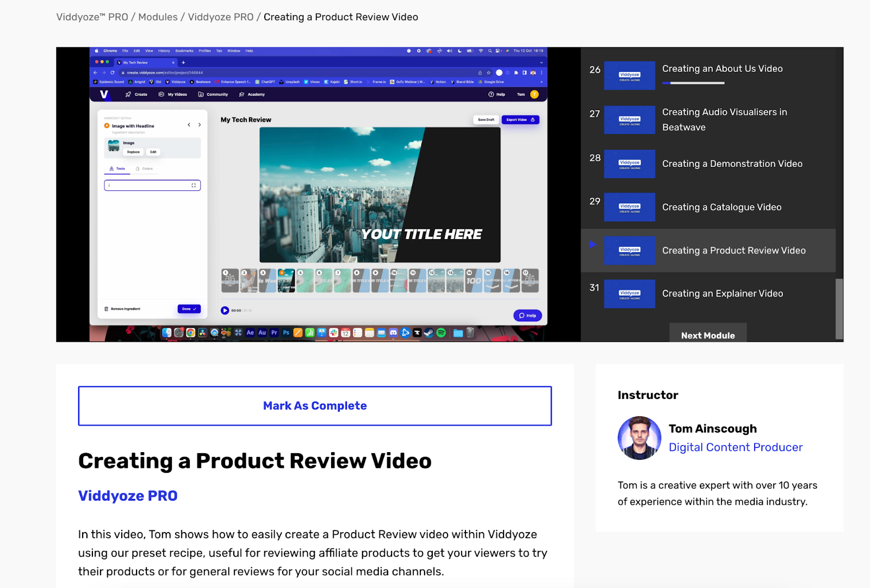Click the Viddyoze thumbnail beside Catalogue Video

(630, 207)
